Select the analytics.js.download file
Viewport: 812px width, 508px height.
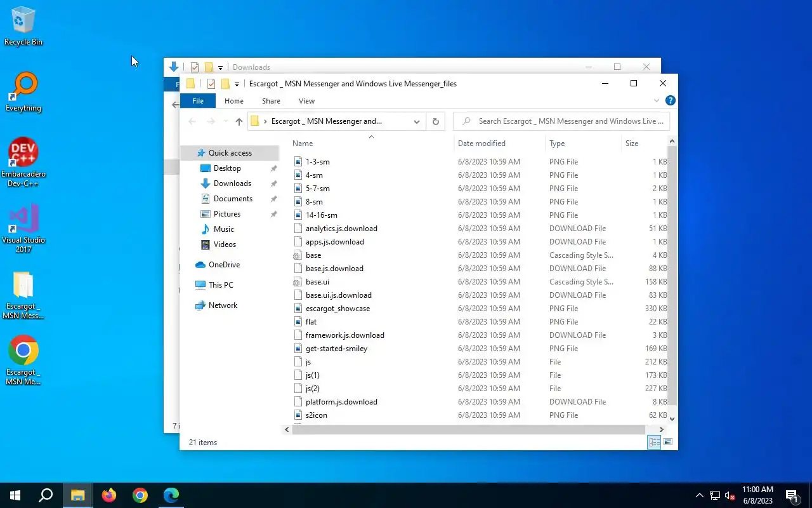coord(341,229)
